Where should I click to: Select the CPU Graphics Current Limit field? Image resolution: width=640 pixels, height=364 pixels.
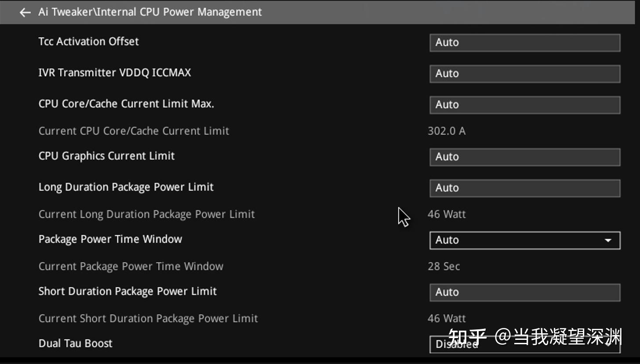[x=525, y=157]
